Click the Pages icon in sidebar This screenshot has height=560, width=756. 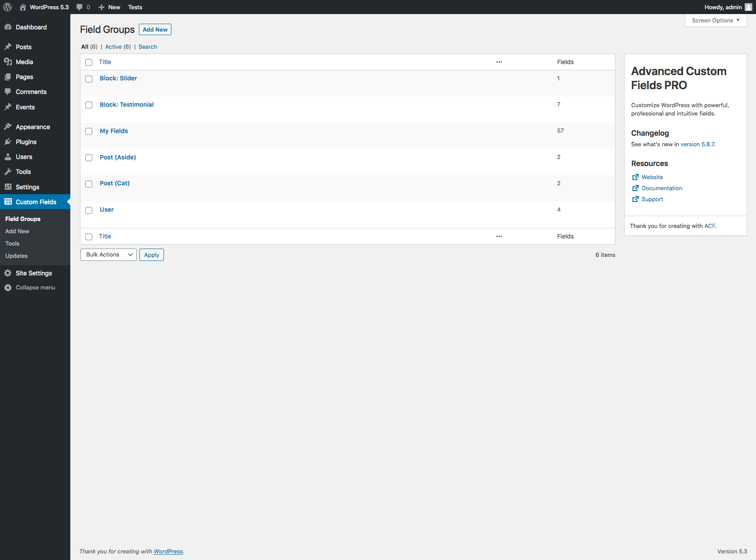pyautogui.click(x=8, y=77)
